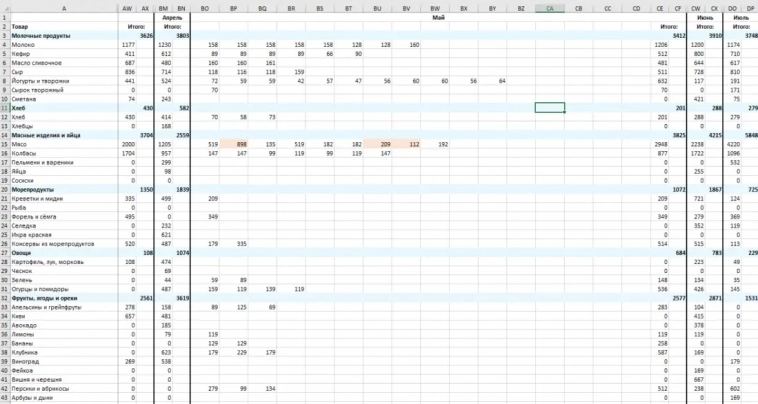Select the 'Икра красная' cell

[64, 235]
